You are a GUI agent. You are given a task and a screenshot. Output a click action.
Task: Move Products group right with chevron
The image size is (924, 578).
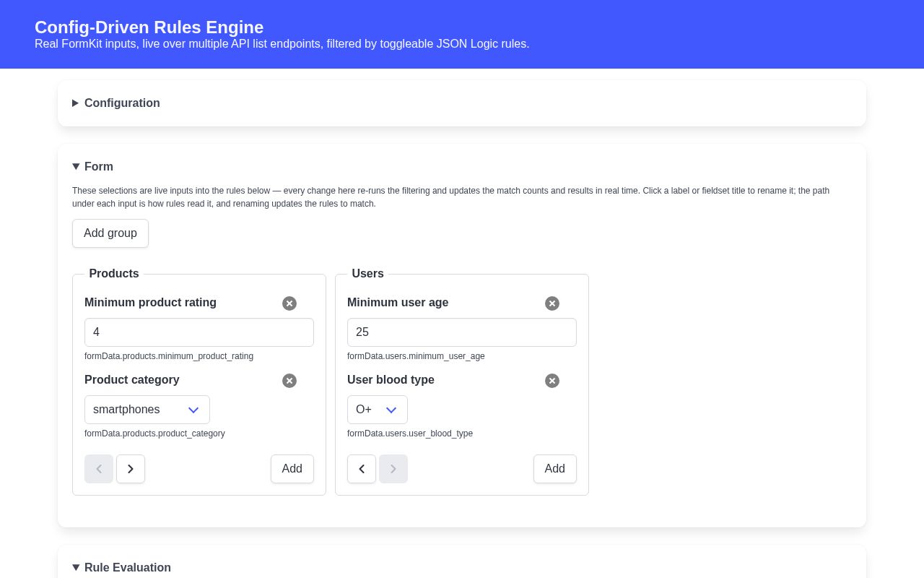tap(131, 469)
